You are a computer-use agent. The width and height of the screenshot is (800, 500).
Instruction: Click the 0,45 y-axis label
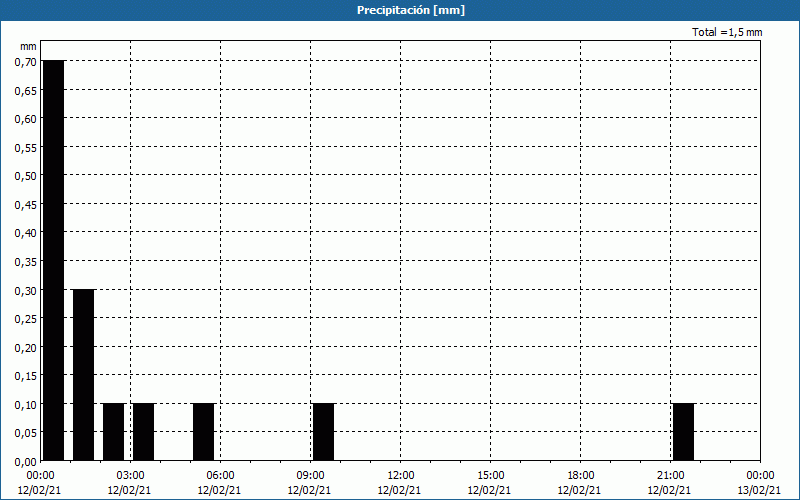tap(26, 205)
